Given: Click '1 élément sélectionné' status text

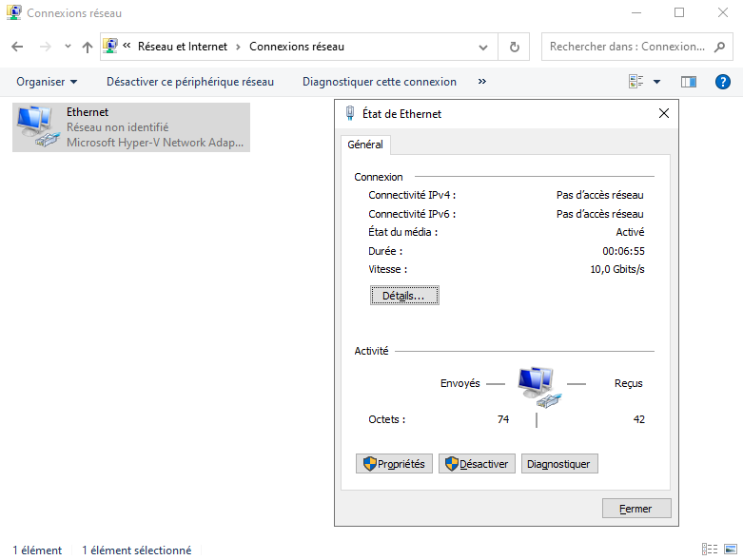Looking at the screenshot, I should click(x=136, y=550).
